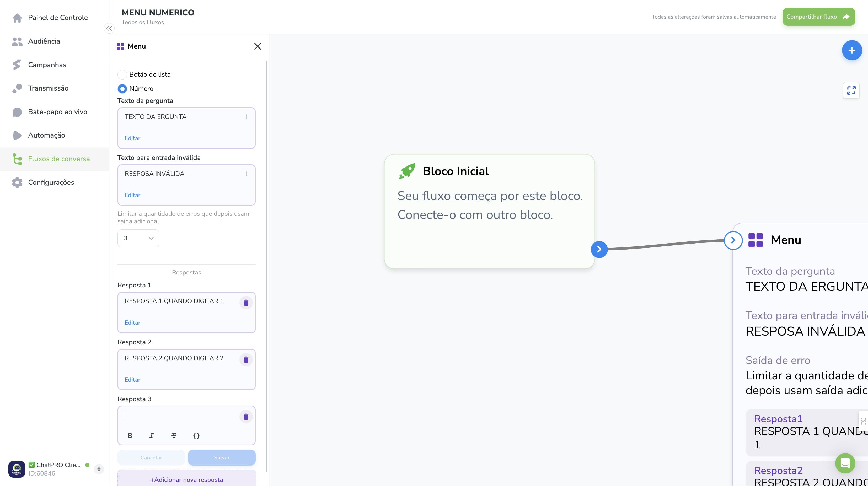Click the ChatPRO account avatar
Viewport: 868px width, 486px height.
(x=17, y=469)
